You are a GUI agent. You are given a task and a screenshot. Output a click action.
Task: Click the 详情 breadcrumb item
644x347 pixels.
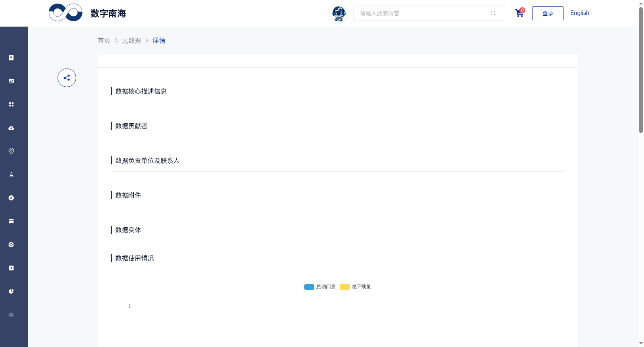[x=159, y=41]
